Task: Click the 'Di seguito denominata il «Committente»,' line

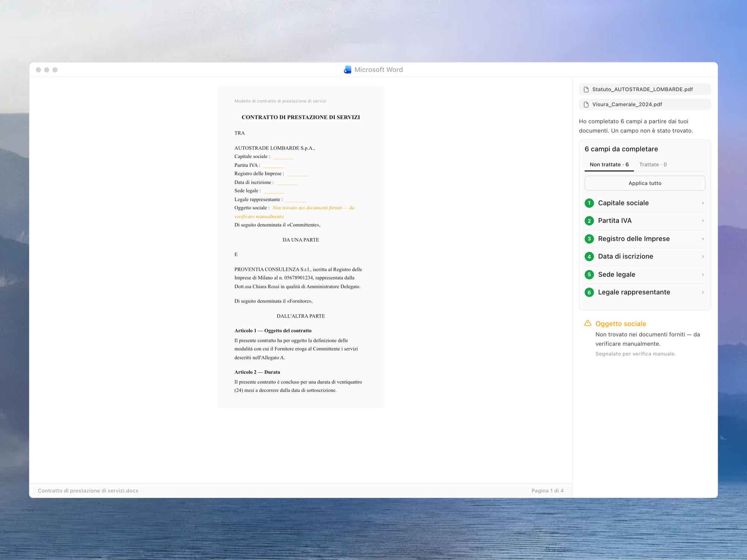Action: pos(277,225)
